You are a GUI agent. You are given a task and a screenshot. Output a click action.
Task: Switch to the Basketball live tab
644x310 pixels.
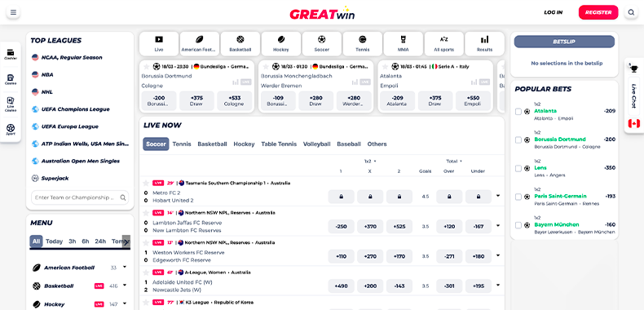[x=212, y=144]
